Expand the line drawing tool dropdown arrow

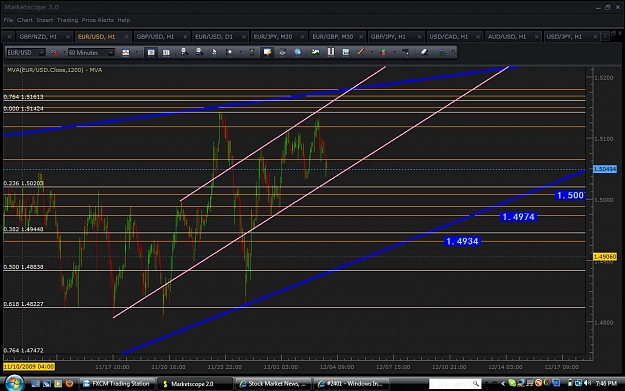coord(371,52)
